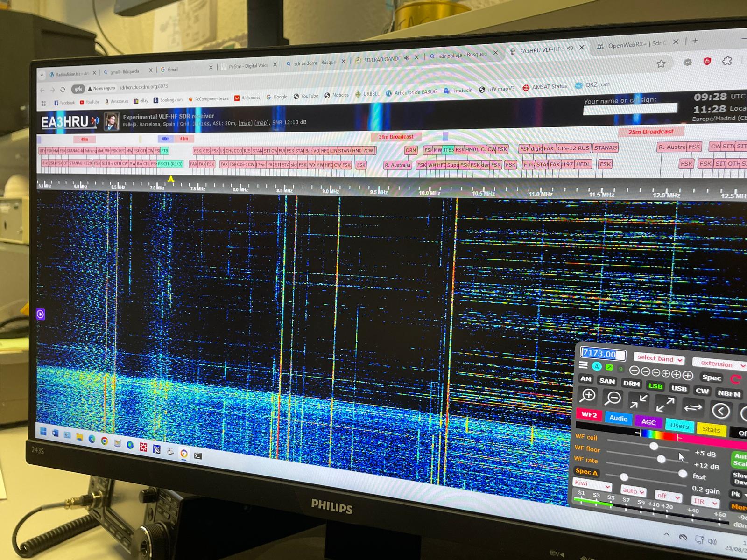Click the horizontal double-arrow band zoom icon

(x=693, y=407)
